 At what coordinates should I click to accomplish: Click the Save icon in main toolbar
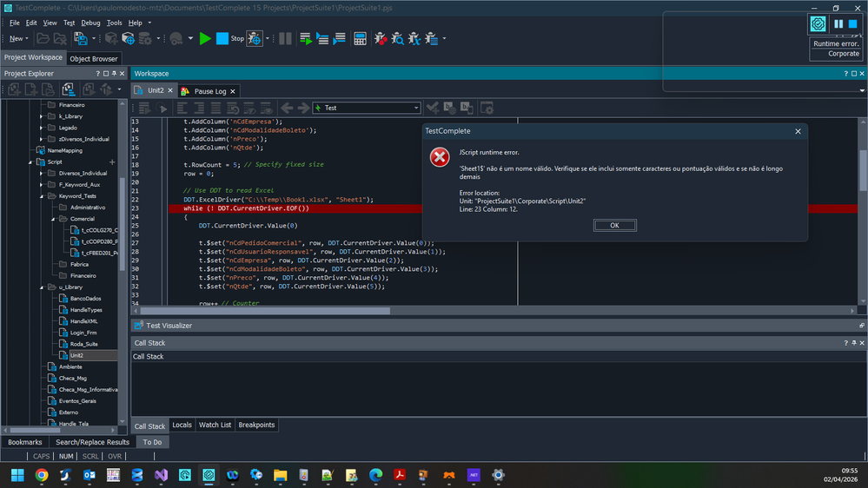coord(81,38)
